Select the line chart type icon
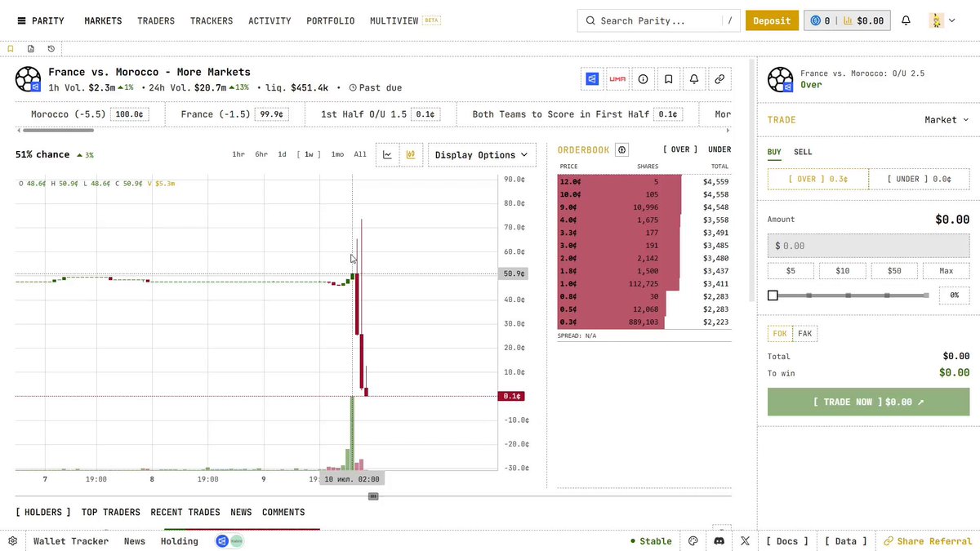The height and width of the screenshot is (551, 980). pos(387,154)
